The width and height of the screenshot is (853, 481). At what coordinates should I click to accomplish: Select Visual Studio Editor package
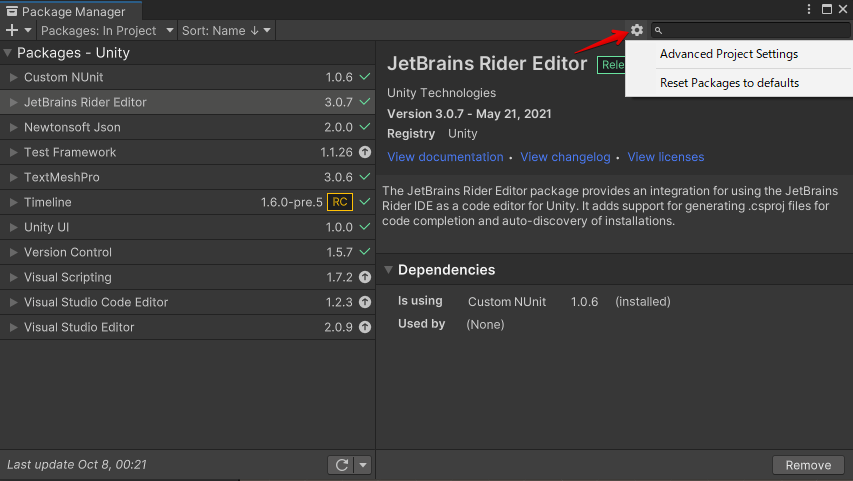click(188, 328)
